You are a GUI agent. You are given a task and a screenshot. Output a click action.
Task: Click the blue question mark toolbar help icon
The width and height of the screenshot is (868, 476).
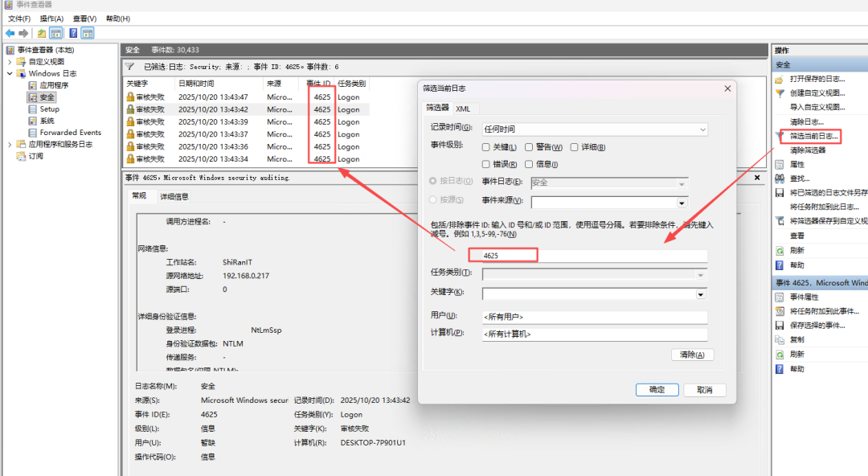pyautogui.click(x=73, y=33)
